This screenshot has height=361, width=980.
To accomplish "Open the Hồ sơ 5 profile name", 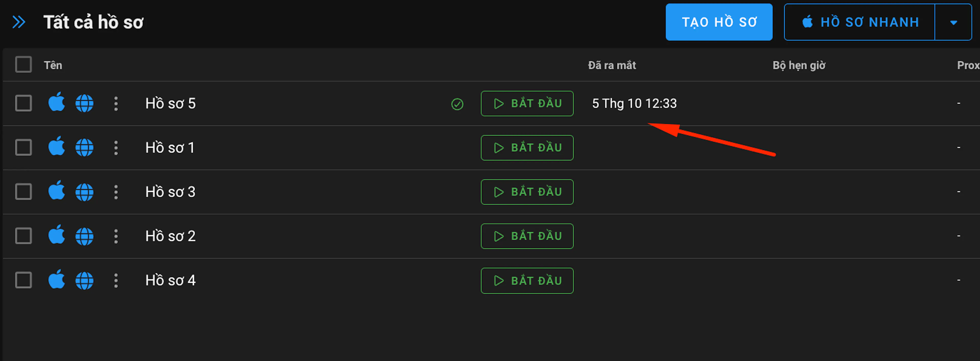I will (170, 103).
